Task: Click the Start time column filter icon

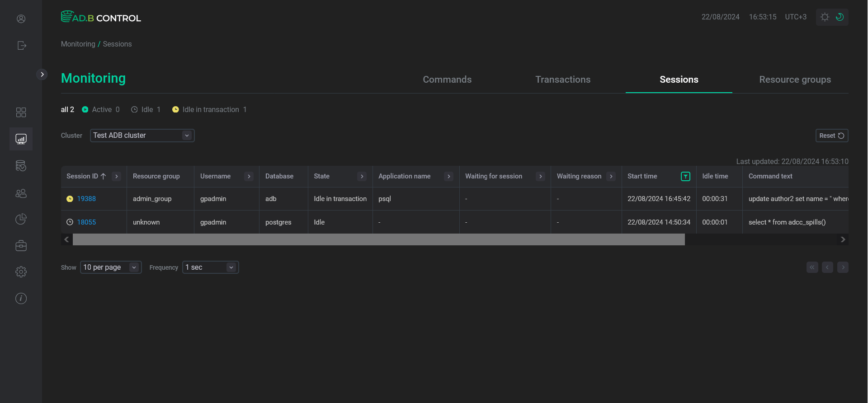Action: point(685,177)
